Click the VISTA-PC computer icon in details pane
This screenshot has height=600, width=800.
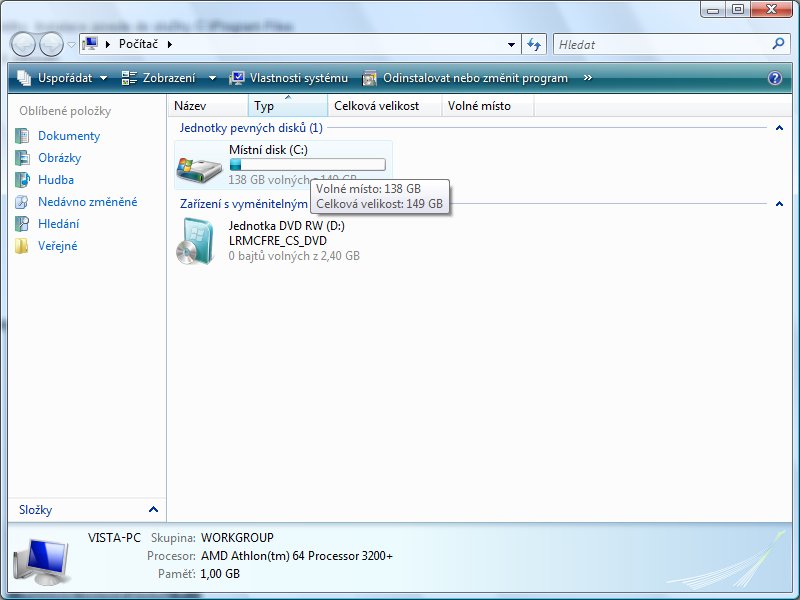42,561
